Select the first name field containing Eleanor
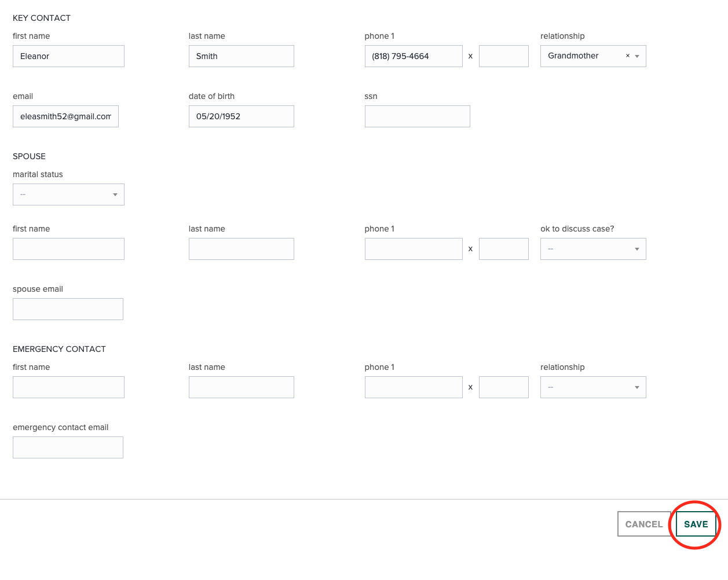 tap(68, 56)
